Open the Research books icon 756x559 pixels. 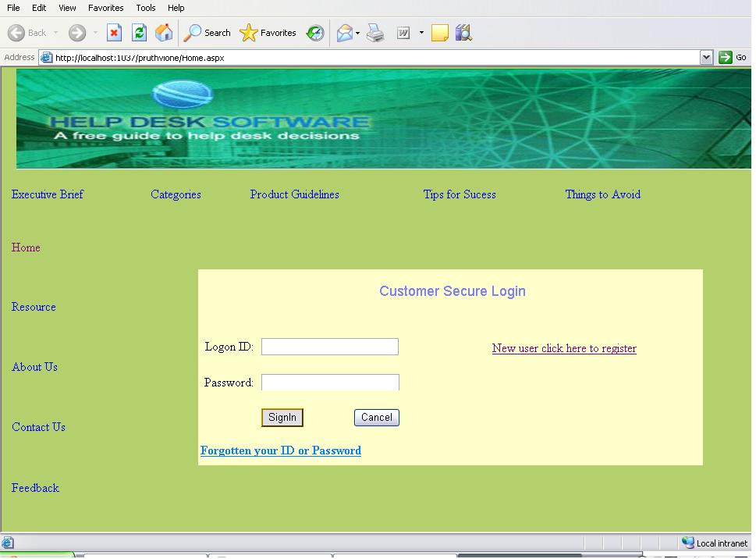tap(463, 33)
